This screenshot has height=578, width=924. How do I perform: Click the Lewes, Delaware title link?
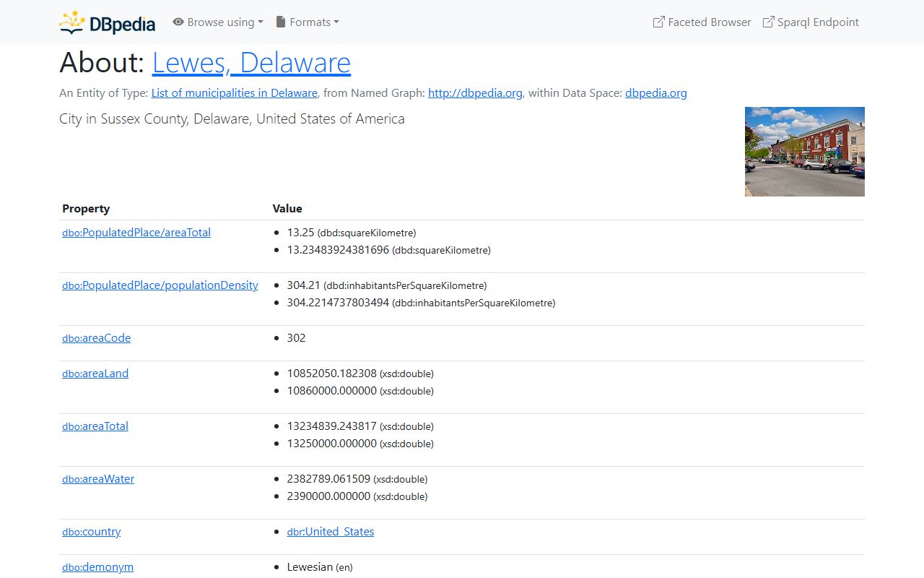pos(251,63)
